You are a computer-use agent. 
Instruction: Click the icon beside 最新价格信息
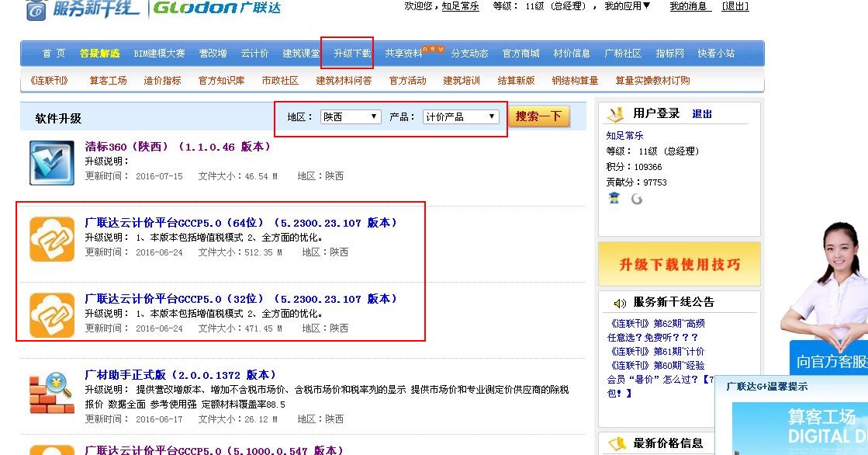617,443
